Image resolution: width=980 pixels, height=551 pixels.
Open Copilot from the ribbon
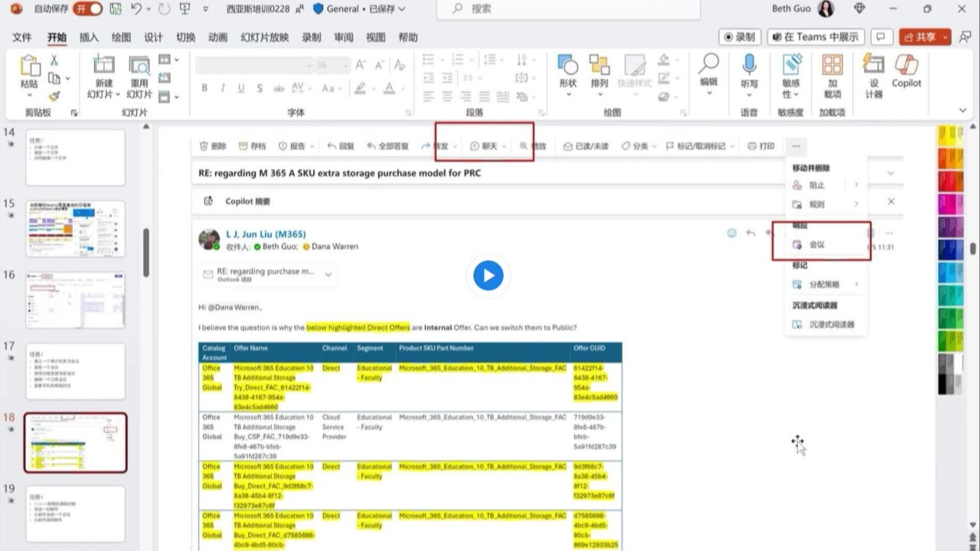(x=906, y=70)
